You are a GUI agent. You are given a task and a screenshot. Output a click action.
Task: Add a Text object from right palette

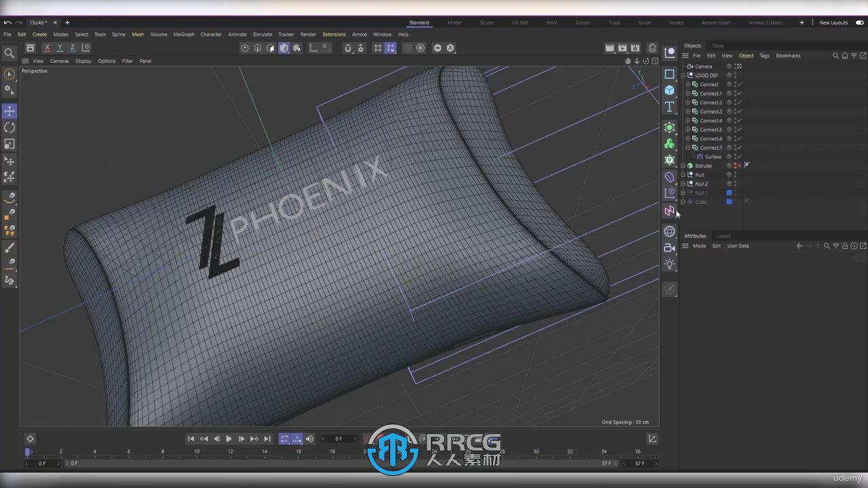669,107
